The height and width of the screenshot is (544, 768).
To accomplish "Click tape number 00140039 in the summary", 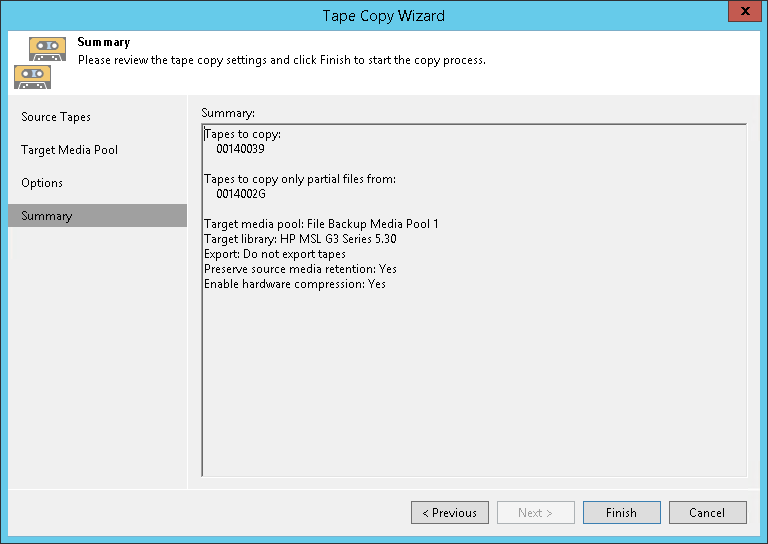I will pos(240,149).
